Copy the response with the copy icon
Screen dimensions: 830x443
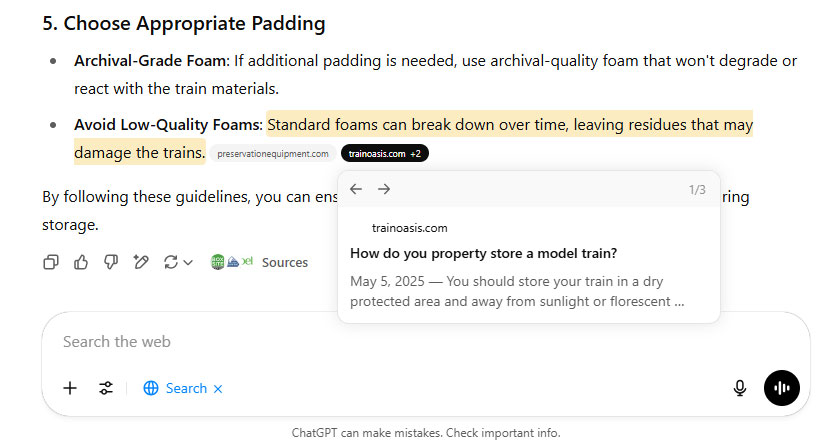[x=51, y=262]
